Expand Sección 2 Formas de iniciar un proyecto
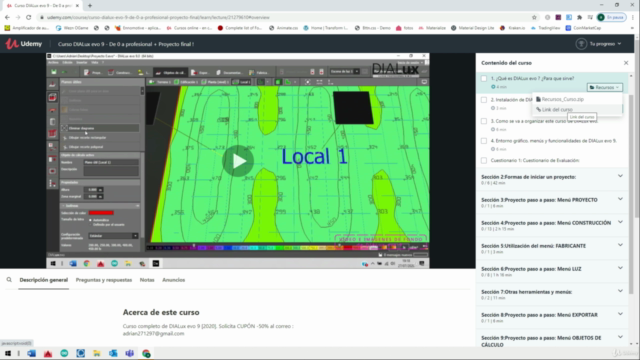Viewport: 640px width, 360px height. [552, 180]
